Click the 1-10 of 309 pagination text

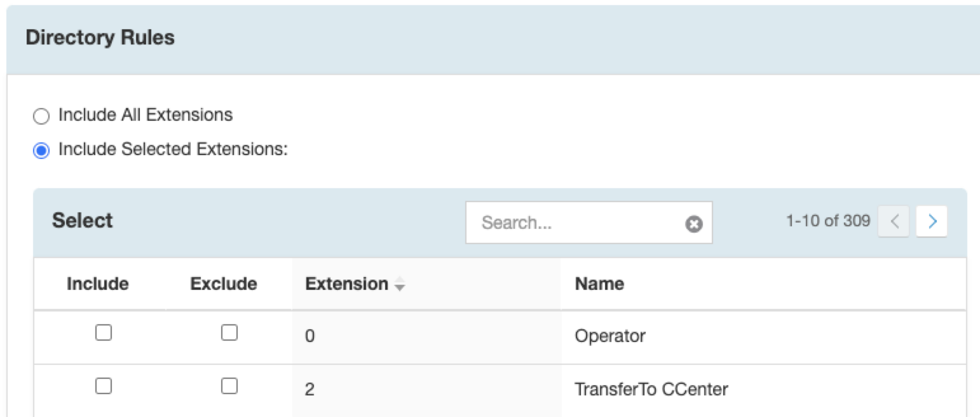[828, 221]
